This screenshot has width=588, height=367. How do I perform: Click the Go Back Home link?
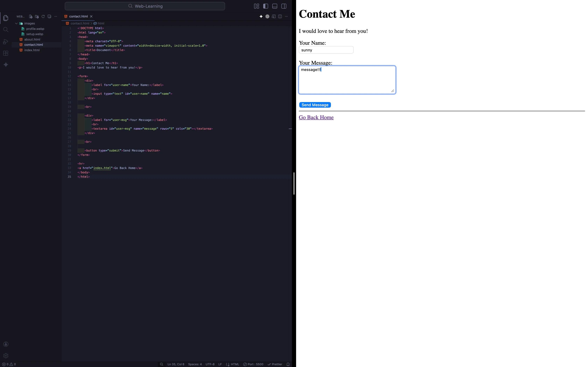(x=316, y=117)
